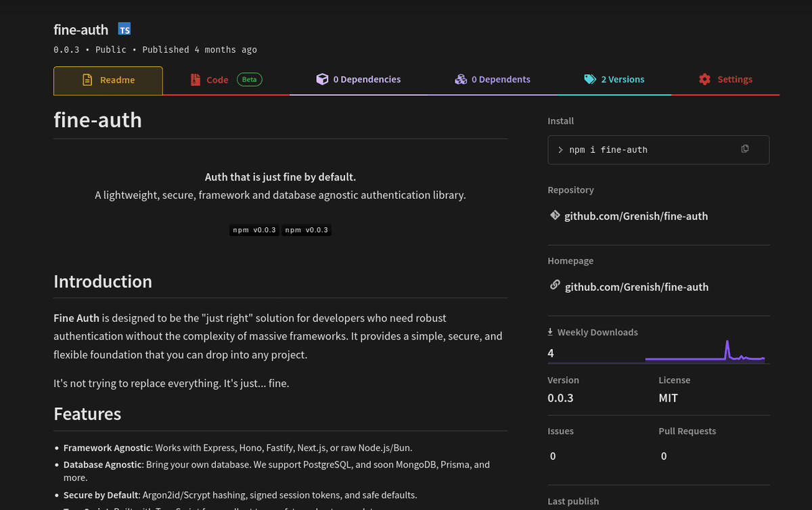Click the Versions tags icon

coord(590,79)
